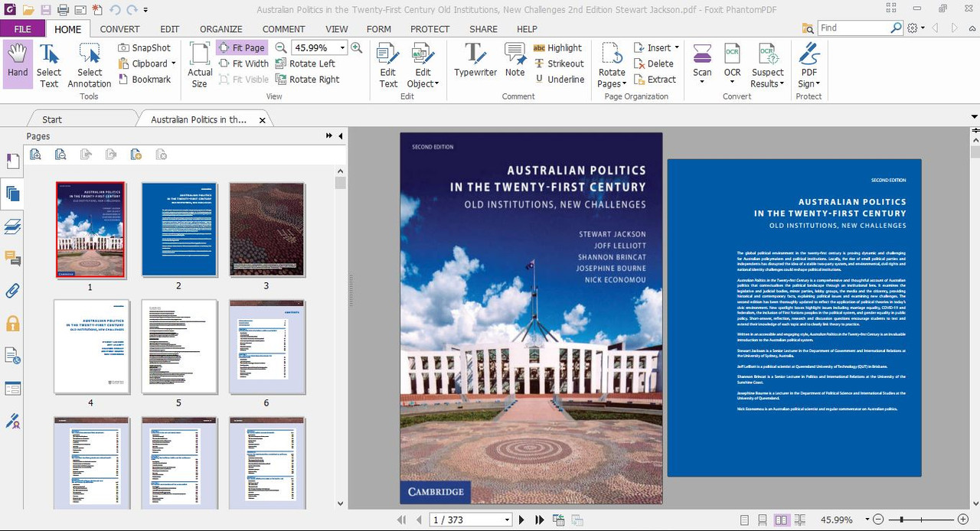Enlarge page thumbnails in Pages panel
Viewport: 980px width, 531px height.
[x=35, y=155]
